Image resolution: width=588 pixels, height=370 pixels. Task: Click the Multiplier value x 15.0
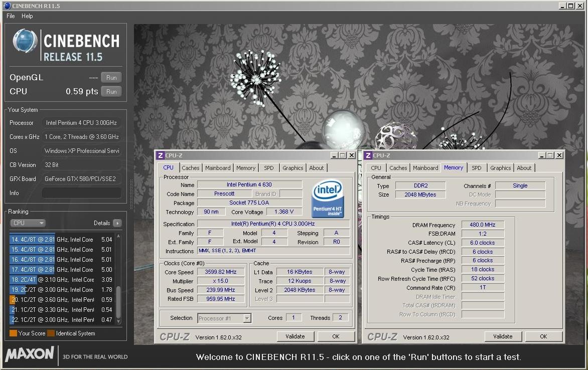(x=221, y=281)
